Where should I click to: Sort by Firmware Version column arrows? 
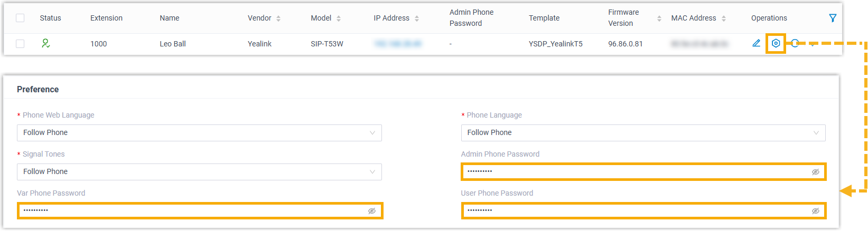coord(659,18)
